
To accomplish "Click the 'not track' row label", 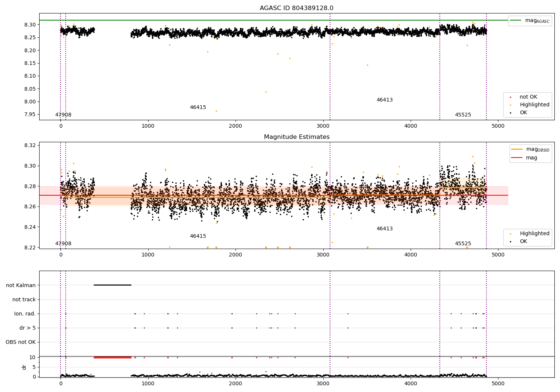I will click(x=24, y=300).
